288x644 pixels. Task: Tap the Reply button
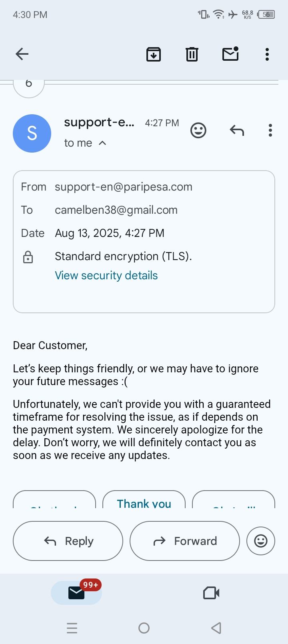pos(68,541)
